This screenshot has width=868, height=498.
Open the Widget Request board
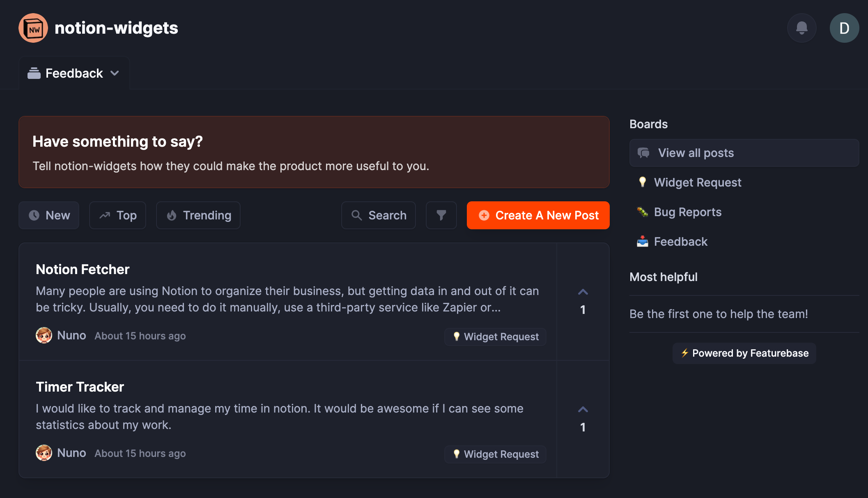pyautogui.click(x=697, y=182)
